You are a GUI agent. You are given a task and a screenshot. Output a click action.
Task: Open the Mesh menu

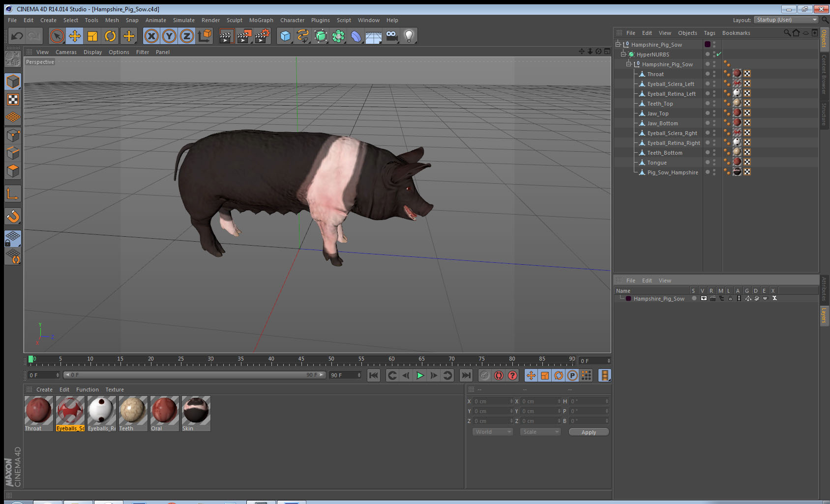coord(112,20)
